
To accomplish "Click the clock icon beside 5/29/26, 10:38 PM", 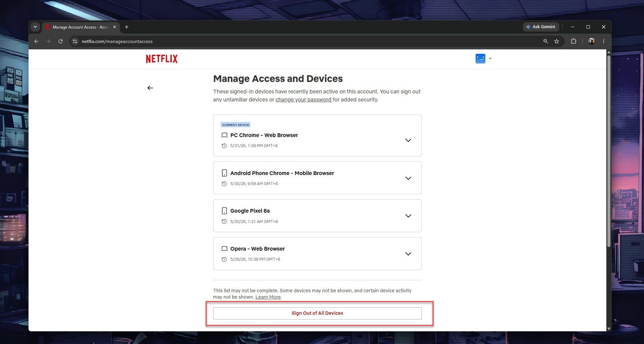I will click(x=224, y=259).
